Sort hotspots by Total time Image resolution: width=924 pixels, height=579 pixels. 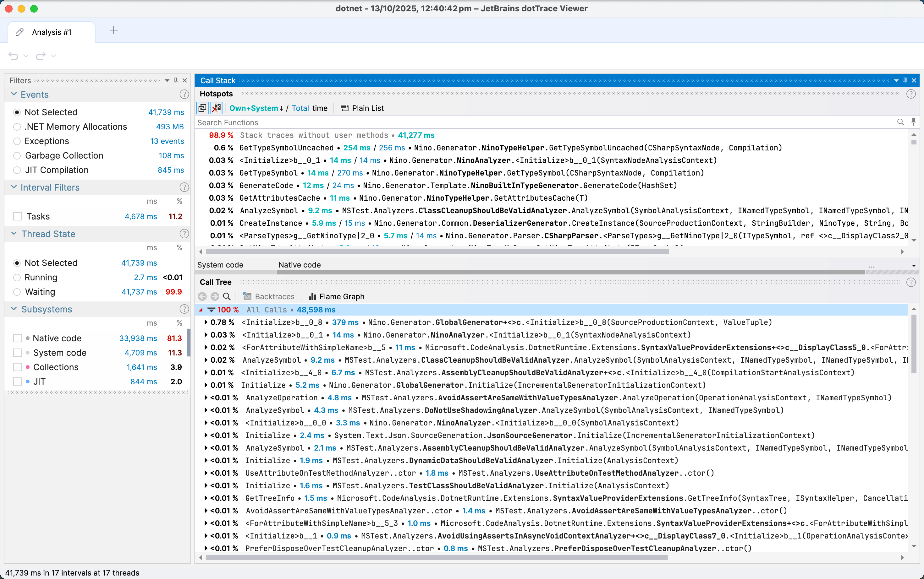300,108
